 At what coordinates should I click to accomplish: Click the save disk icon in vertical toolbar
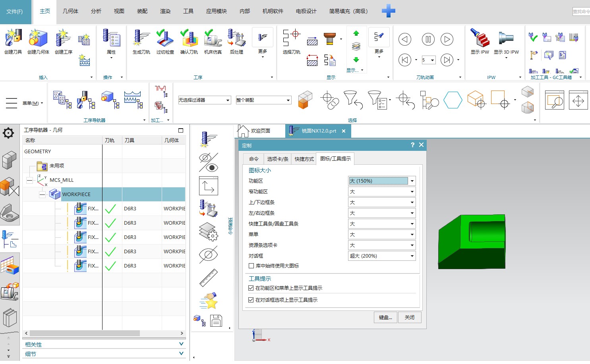click(216, 320)
